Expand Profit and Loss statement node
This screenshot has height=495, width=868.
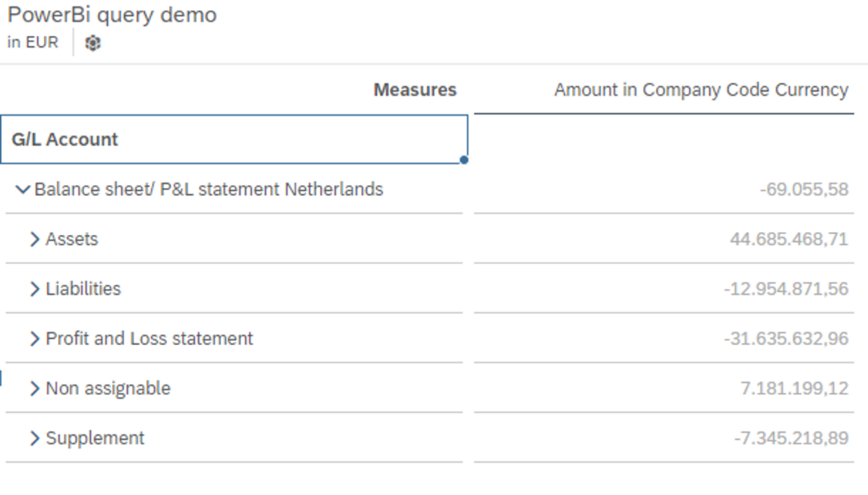35,339
